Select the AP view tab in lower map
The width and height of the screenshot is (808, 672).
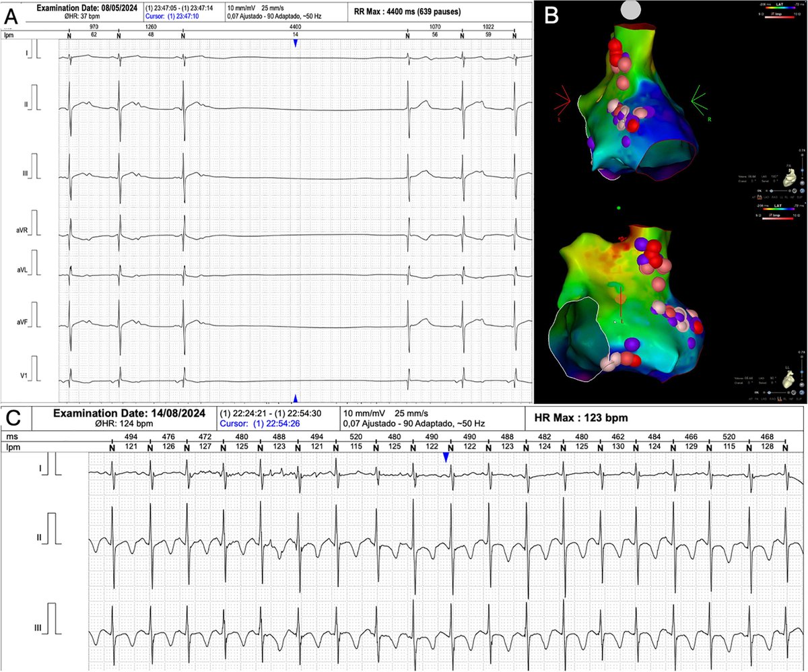coord(751,399)
